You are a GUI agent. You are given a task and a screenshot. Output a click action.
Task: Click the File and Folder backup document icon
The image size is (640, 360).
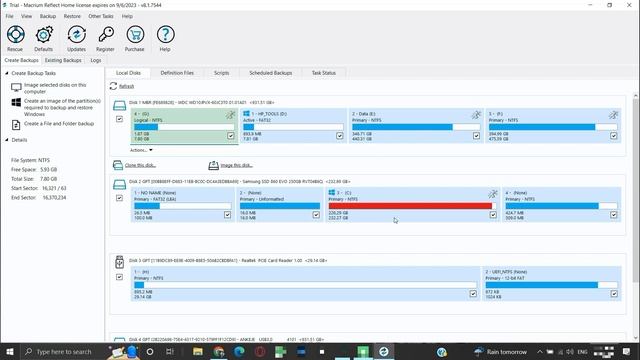tap(16, 125)
